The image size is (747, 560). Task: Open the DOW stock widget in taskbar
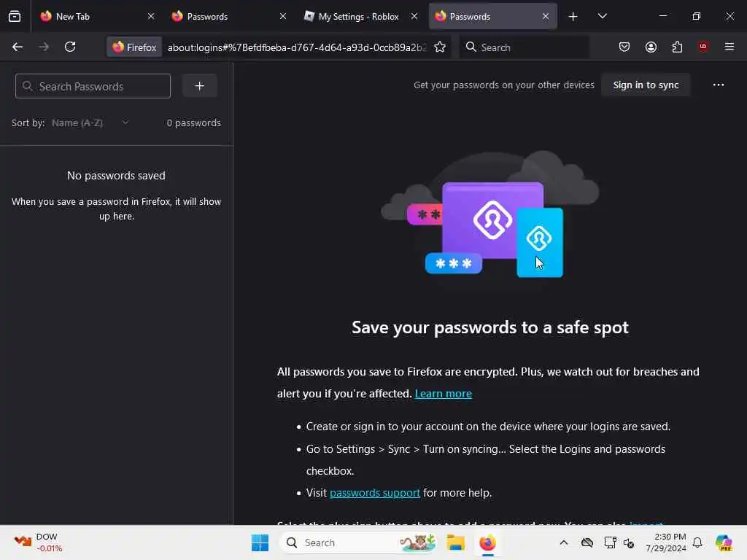(x=38, y=542)
